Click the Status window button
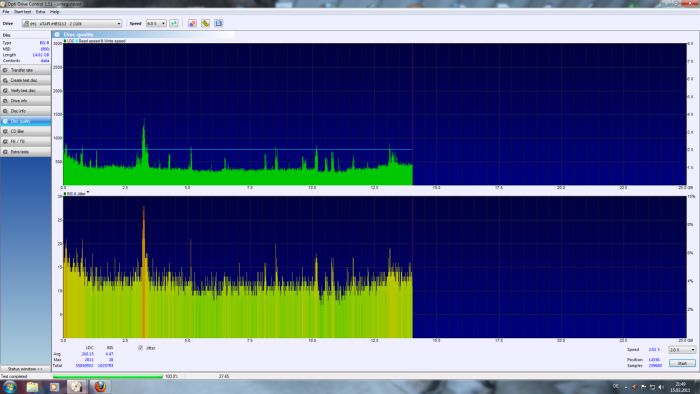Image resolution: width=700 pixels, height=394 pixels. click(25, 369)
